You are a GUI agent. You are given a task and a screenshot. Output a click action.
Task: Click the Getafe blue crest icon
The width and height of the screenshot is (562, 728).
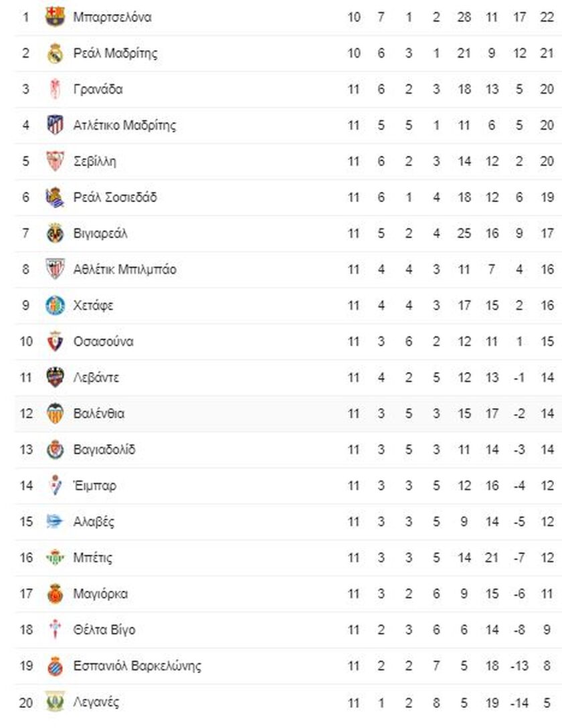[x=56, y=305]
